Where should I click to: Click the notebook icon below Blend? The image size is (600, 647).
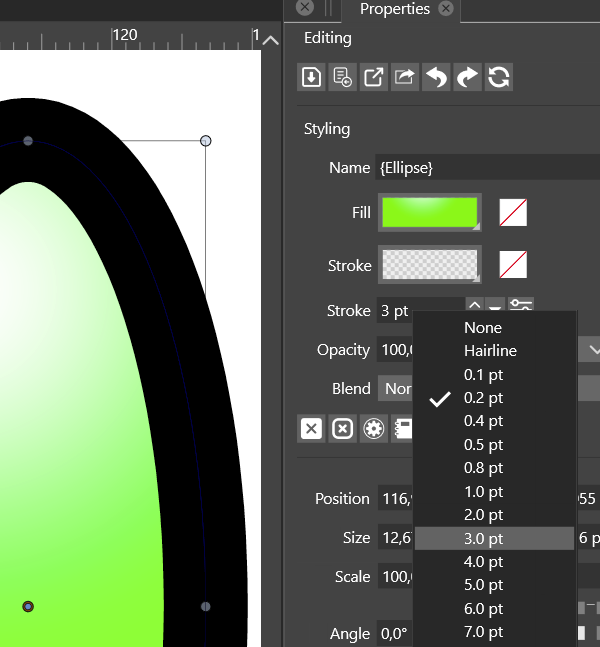point(402,429)
